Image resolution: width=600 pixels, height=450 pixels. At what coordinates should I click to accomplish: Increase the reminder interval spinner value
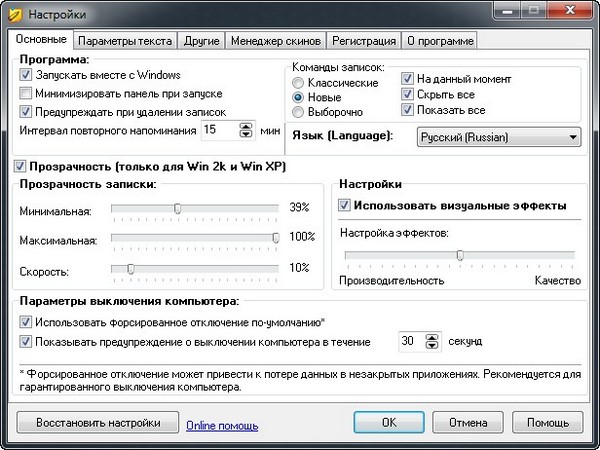(x=246, y=126)
